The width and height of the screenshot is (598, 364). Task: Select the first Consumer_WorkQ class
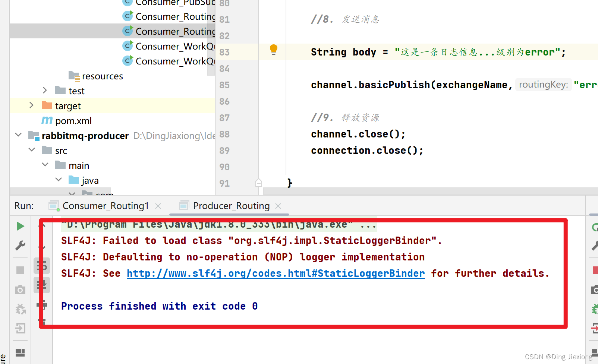169,46
